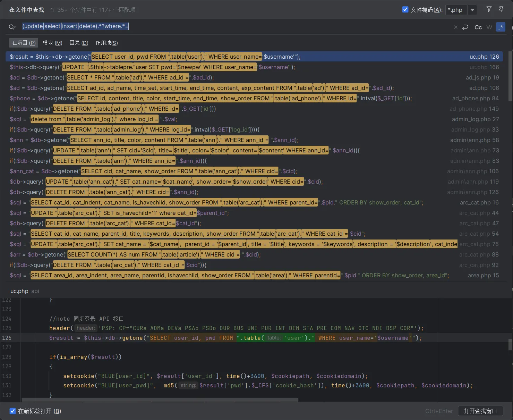
Task: Pin the find in files window
Action: [x=501, y=9]
